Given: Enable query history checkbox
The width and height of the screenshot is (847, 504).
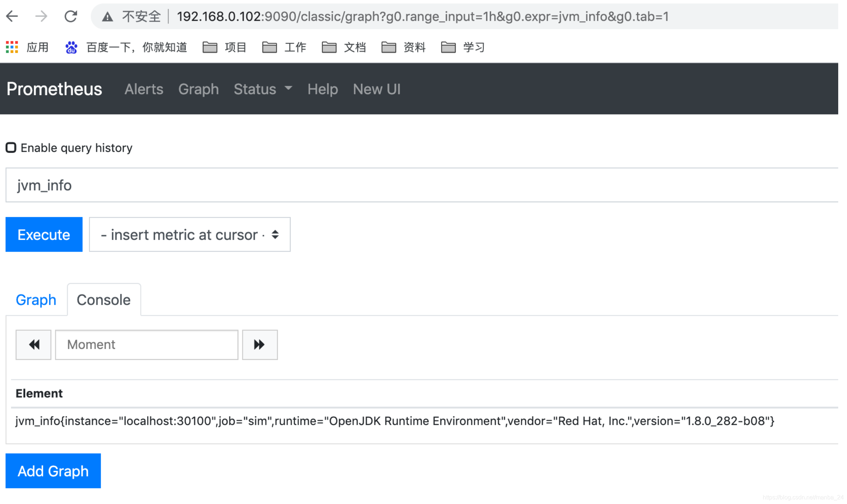Looking at the screenshot, I should [x=11, y=148].
